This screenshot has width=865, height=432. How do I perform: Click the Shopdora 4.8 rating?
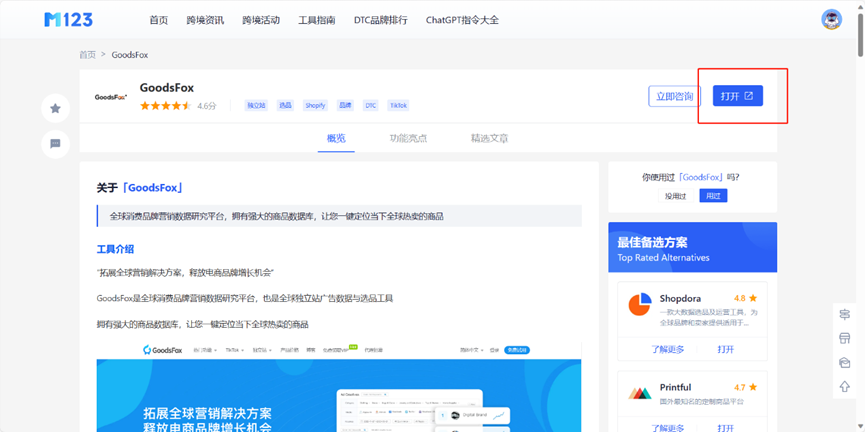tap(745, 298)
